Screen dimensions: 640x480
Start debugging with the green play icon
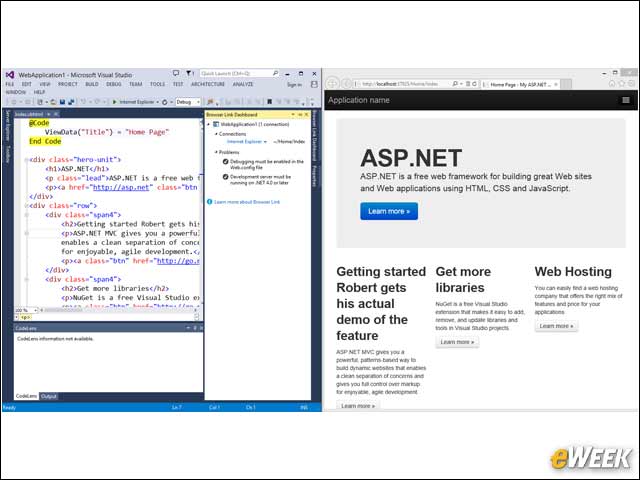(115, 102)
